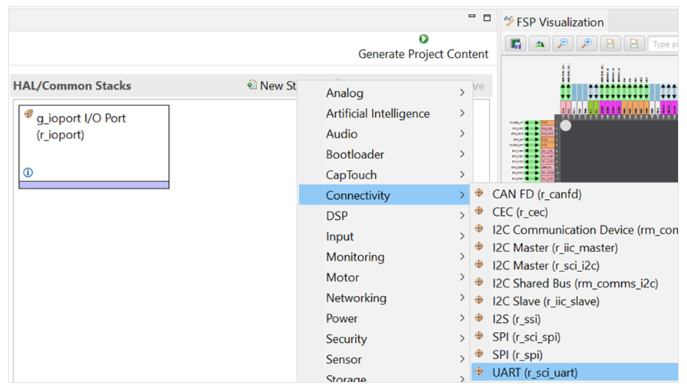Screen dimensions: 687x390
Task: Choose I2C Slave (r_iic_slave) from the submenu
Action: pyautogui.click(x=574, y=301)
